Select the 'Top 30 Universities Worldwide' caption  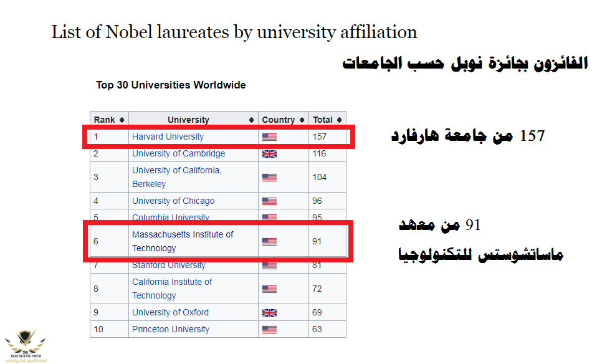(171, 85)
